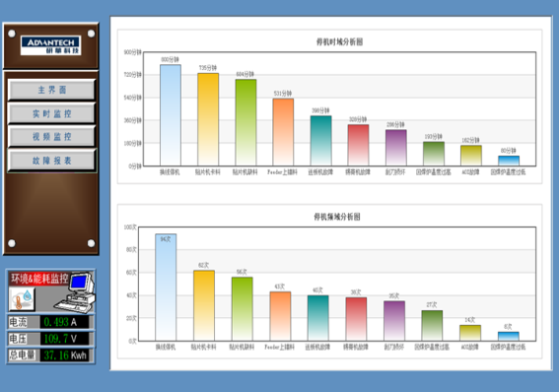Screen dimensions: 559x392
Task: Select the 27次 green bar
Action: pyautogui.click(x=432, y=325)
